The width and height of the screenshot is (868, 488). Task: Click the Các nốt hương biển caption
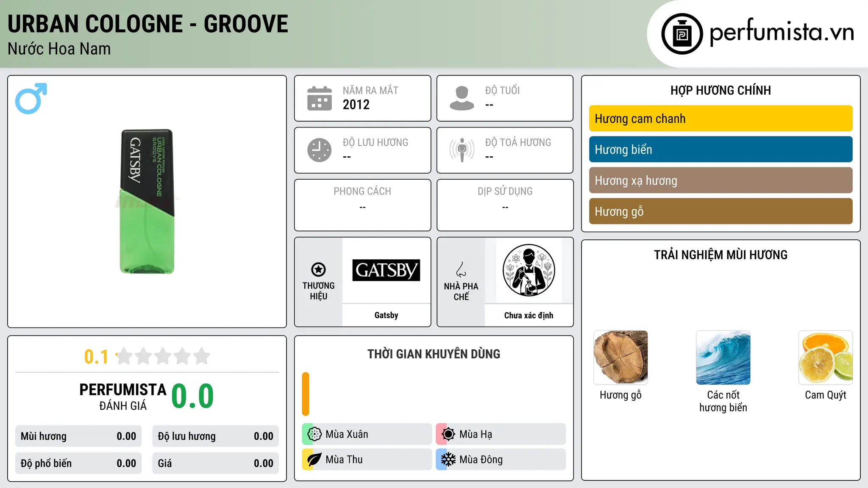point(723,401)
